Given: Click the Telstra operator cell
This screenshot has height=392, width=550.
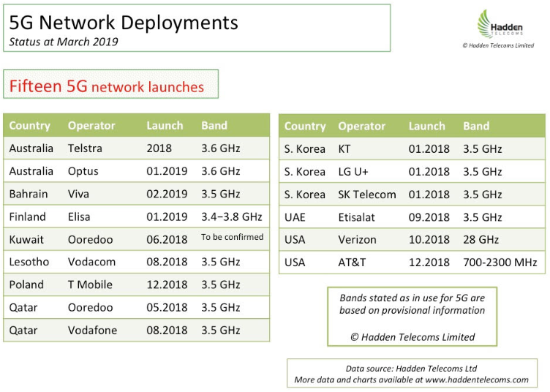Looking at the screenshot, I should (85, 148).
